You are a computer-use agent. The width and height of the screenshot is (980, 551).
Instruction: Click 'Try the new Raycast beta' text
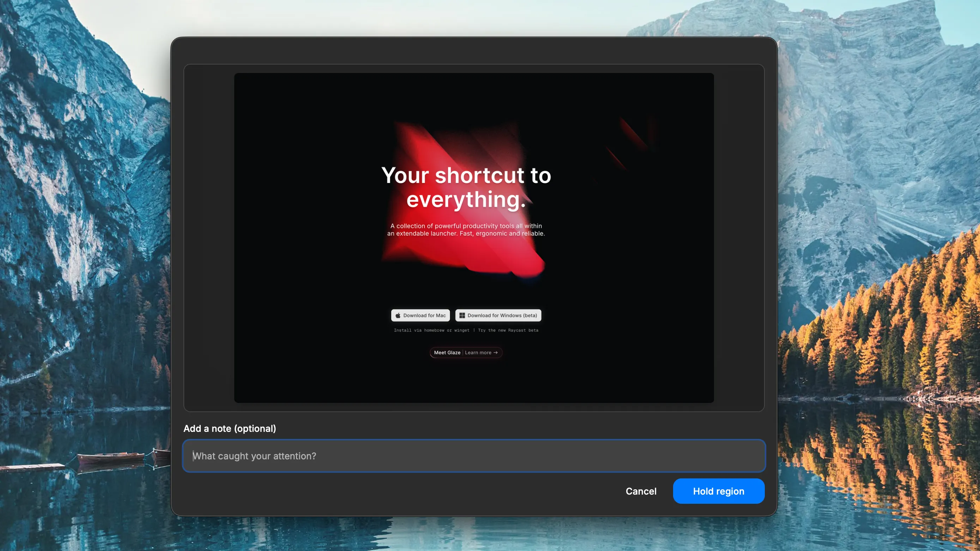[x=508, y=330]
